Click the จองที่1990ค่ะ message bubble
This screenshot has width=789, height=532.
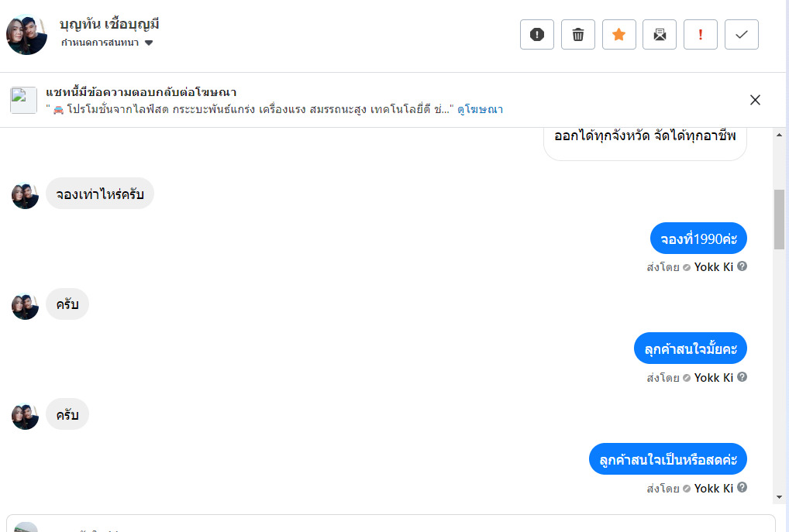point(698,239)
